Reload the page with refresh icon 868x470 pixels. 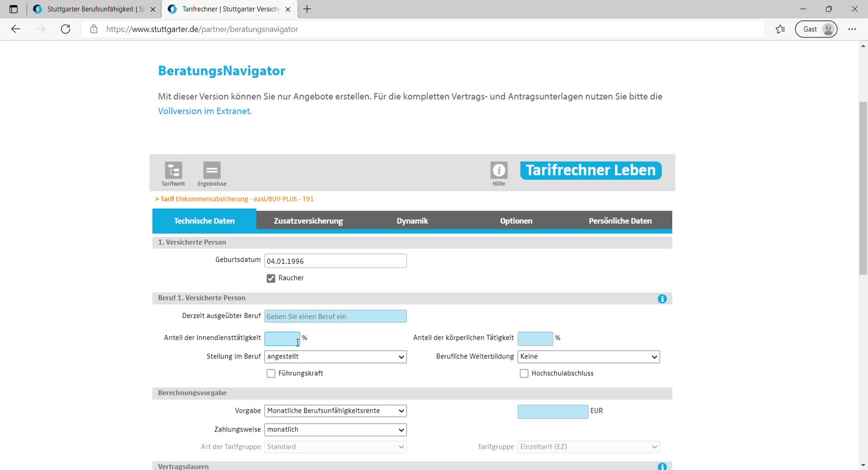[x=66, y=29]
